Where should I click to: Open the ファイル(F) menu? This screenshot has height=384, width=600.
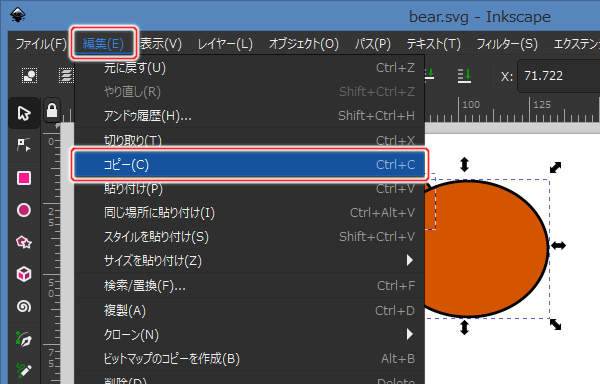[x=41, y=44]
